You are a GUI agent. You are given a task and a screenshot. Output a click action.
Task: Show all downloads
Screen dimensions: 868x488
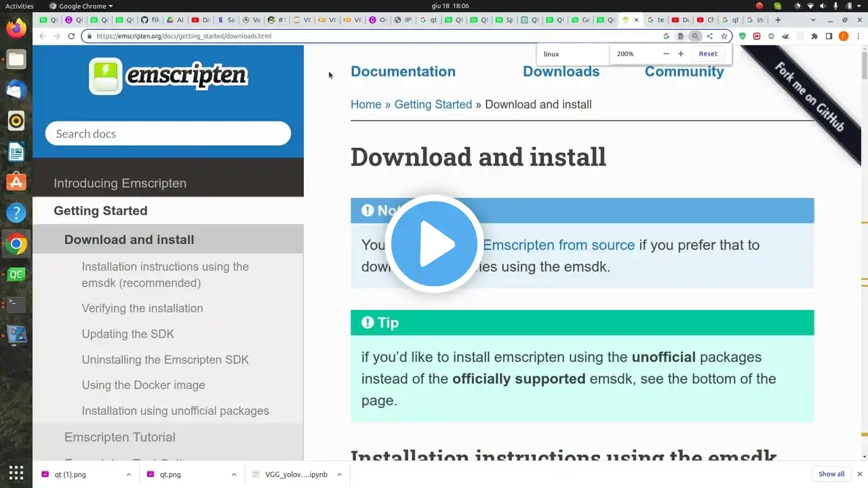[x=831, y=474]
